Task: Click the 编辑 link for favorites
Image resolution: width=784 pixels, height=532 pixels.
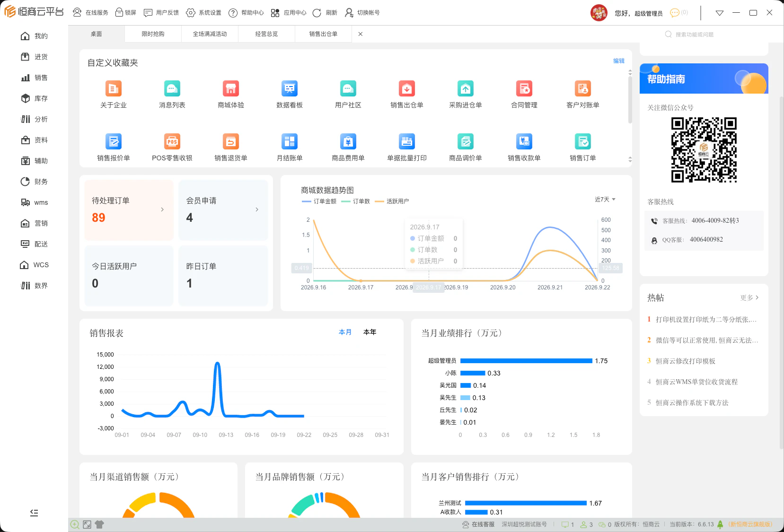Action: 619,61
